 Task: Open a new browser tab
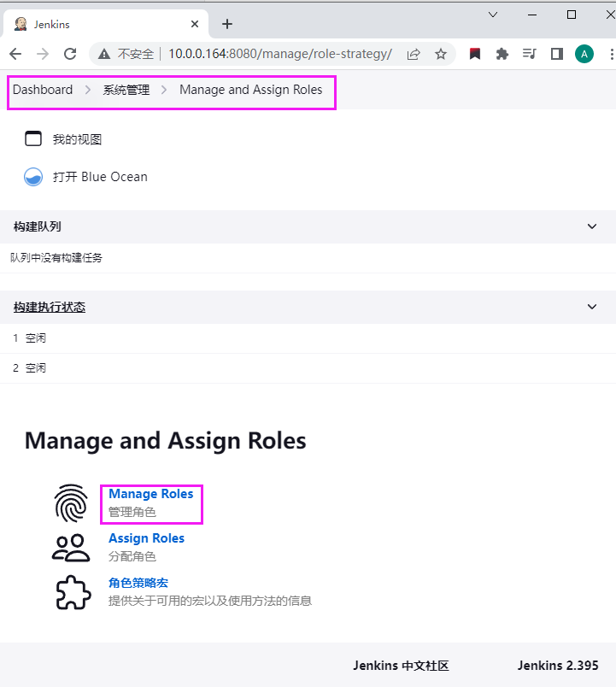point(227,24)
